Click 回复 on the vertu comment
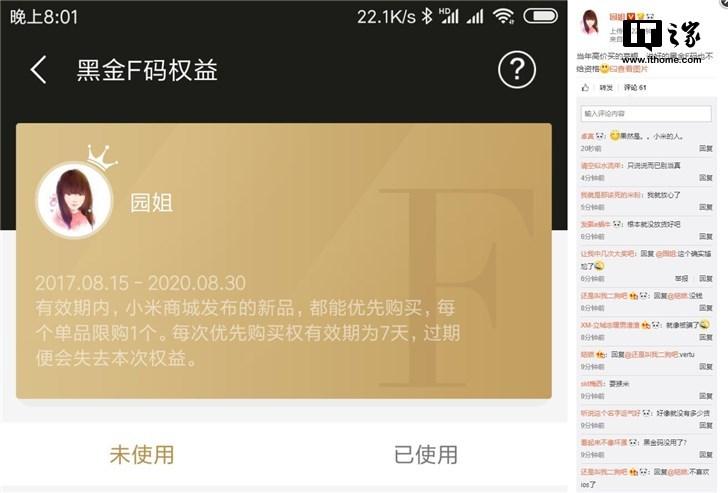Image resolution: width=728 pixels, height=493 pixels. click(706, 366)
